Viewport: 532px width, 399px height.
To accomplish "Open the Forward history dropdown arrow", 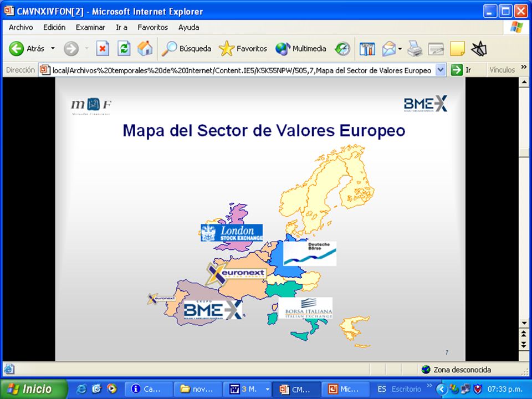I will 86,49.
